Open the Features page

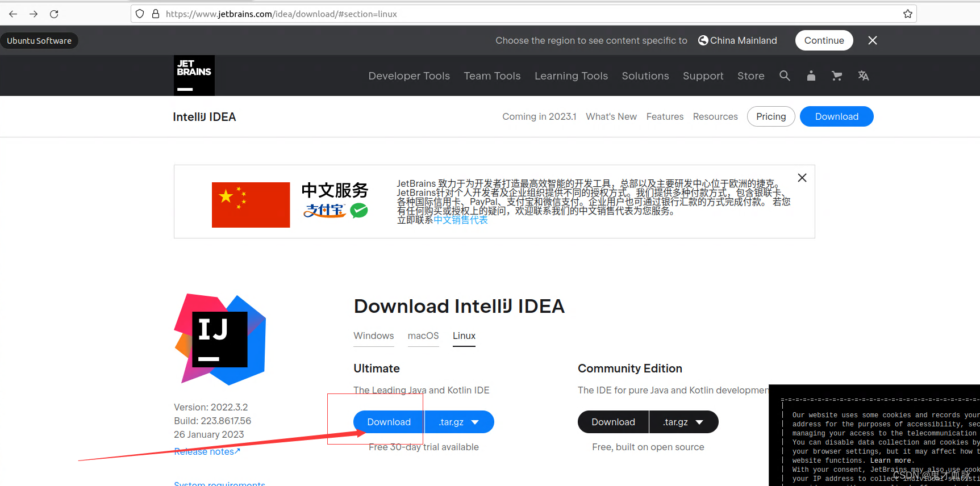(x=665, y=116)
